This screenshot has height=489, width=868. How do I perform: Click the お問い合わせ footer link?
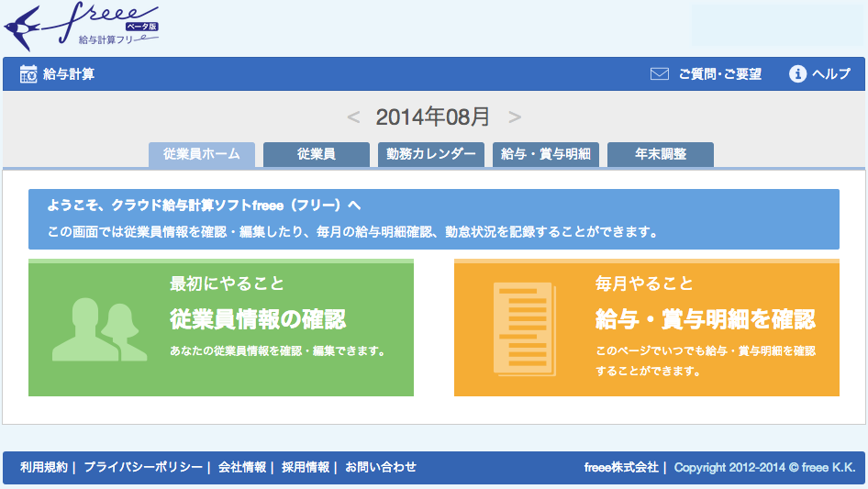(381, 467)
